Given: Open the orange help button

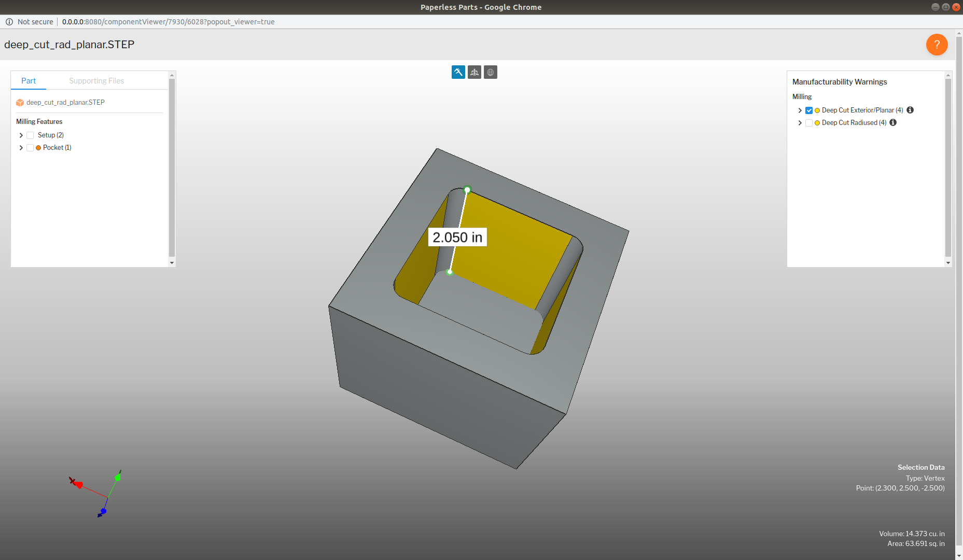Looking at the screenshot, I should pyautogui.click(x=937, y=45).
